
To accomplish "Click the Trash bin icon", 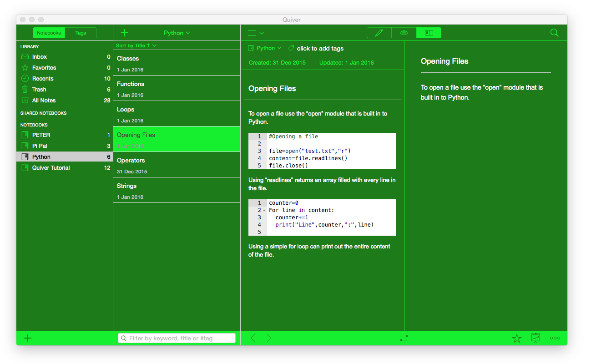I will pos(25,90).
